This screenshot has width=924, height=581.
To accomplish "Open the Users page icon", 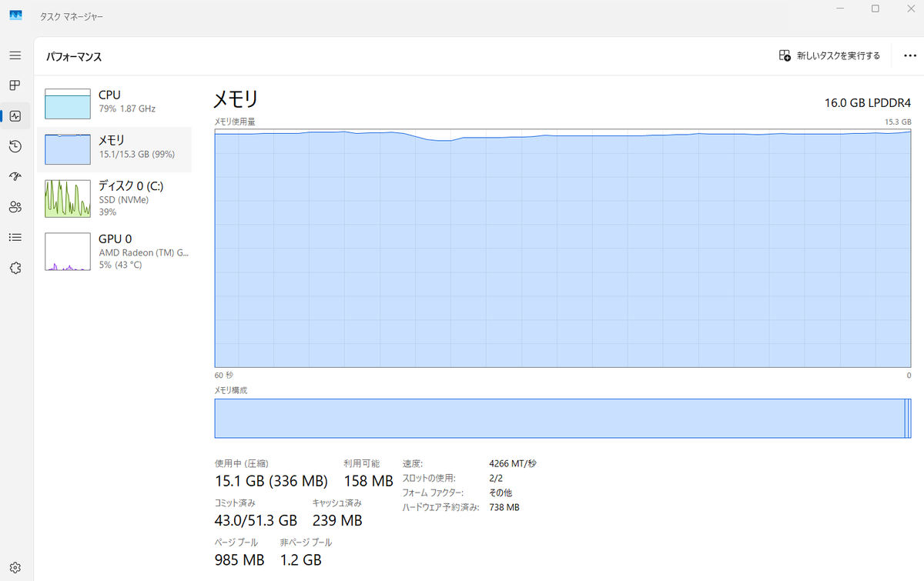I will [x=15, y=207].
